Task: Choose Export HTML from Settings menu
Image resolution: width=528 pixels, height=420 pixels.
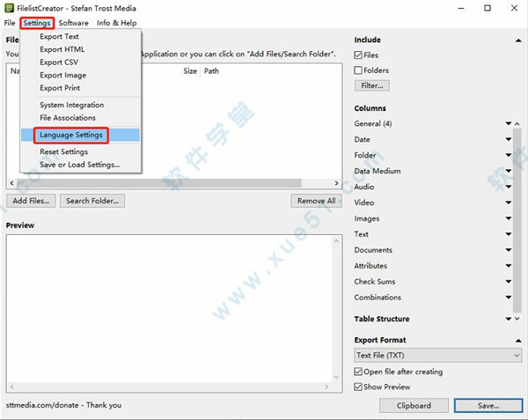Action: (x=62, y=49)
